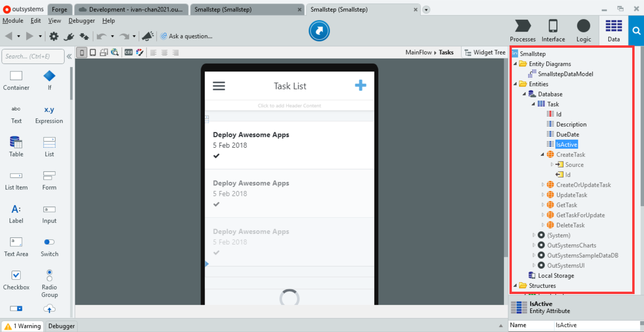Screen dimensions: 644x332
Task: Click MainFlow in the breadcrumb
Action: click(418, 52)
